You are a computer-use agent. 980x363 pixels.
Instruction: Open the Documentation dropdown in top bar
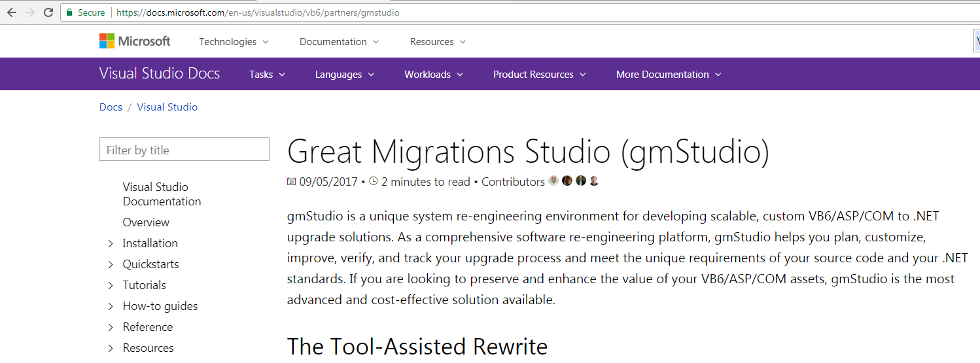tap(339, 42)
